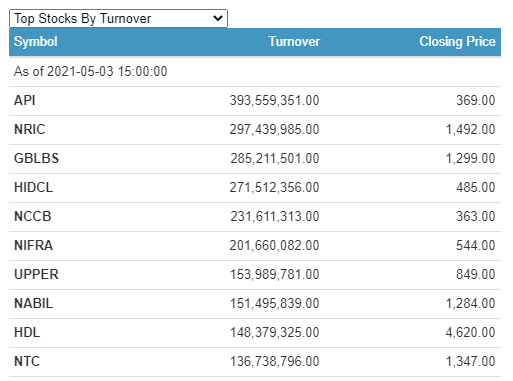Sort by the Symbol column header
The height and width of the screenshot is (381, 513).
[36, 42]
